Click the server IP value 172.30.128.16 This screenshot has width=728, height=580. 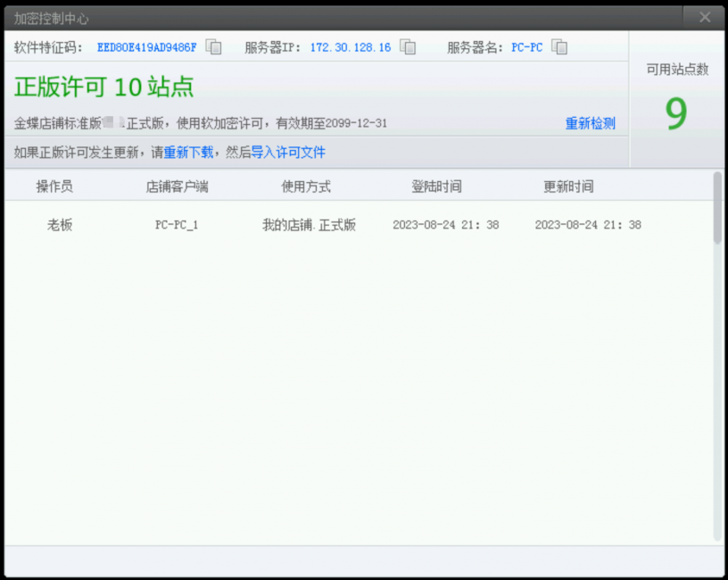click(x=350, y=47)
